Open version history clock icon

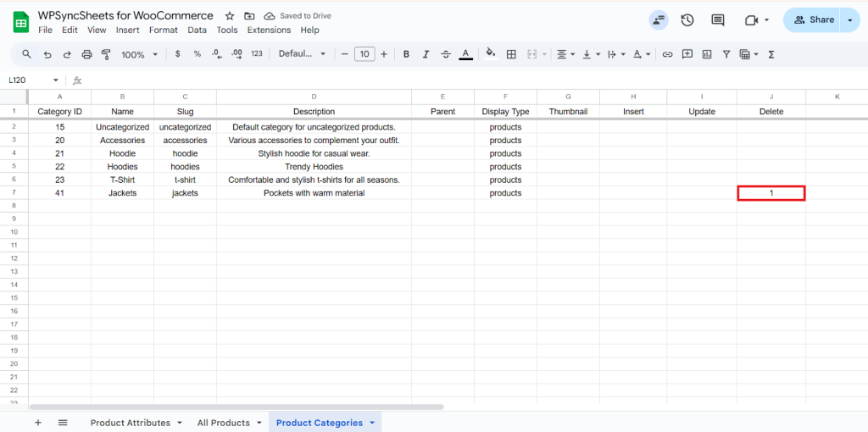(x=687, y=20)
